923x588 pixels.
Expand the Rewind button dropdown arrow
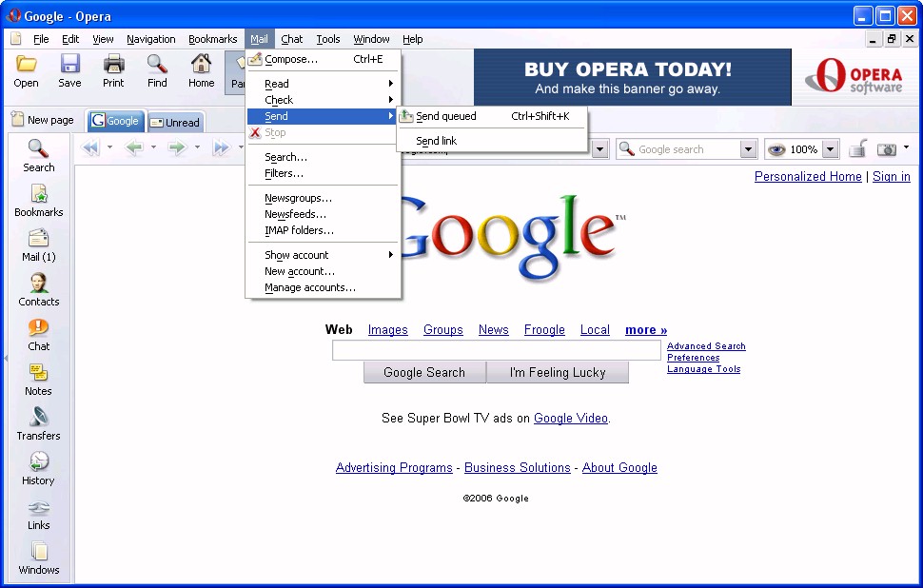(109, 147)
